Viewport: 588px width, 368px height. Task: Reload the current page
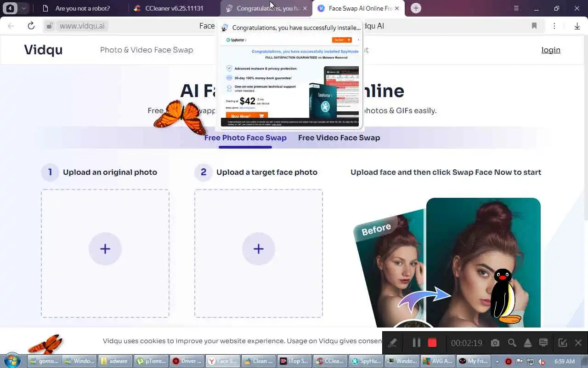31,26
